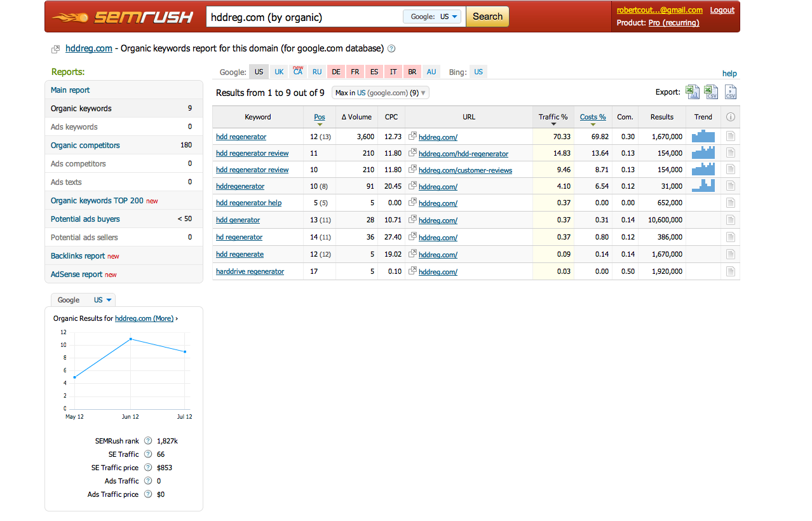Viewport: 812px width, 521px height.
Task: Click the external link icon next to hddreg.com/hdd-regenerator
Action: pos(413,153)
